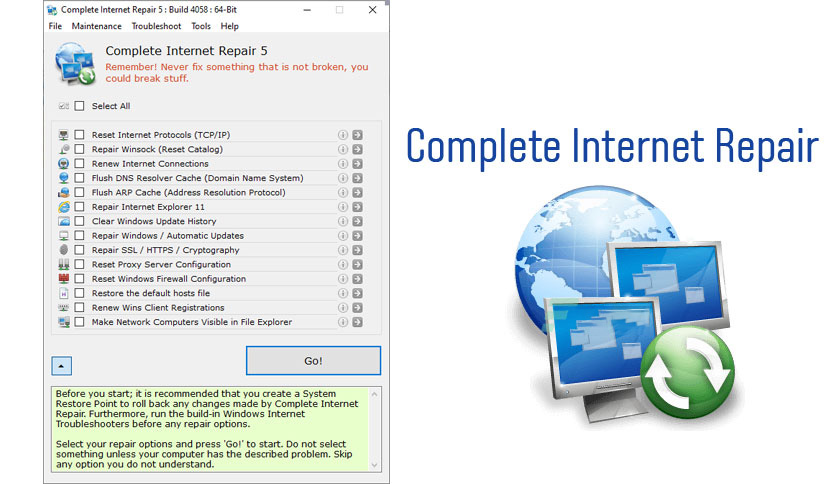Click the info icon for Flush DNS Resolver Cache

tap(343, 178)
